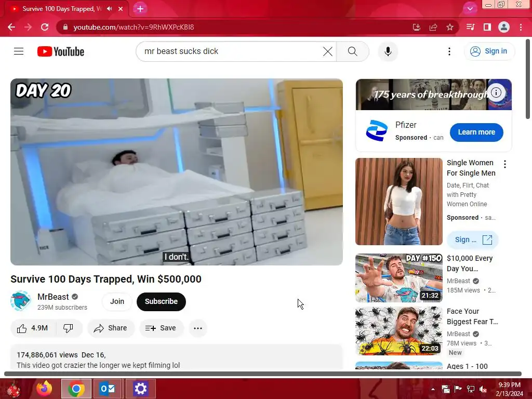Image resolution: width=532 pixels, height=399 pixels.
Task: Toggle the browser side panel
Action: click(x=487, y=27)
